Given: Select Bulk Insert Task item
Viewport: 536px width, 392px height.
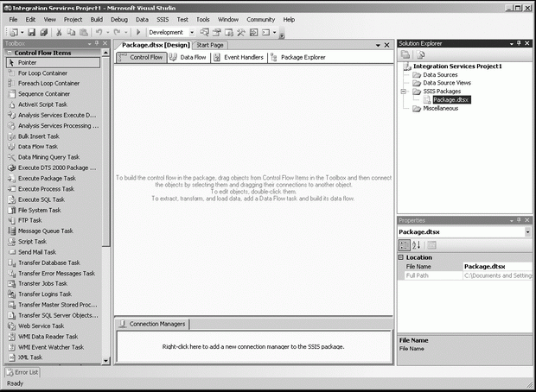Looking at the screenshot, I should tap(53, 136).
